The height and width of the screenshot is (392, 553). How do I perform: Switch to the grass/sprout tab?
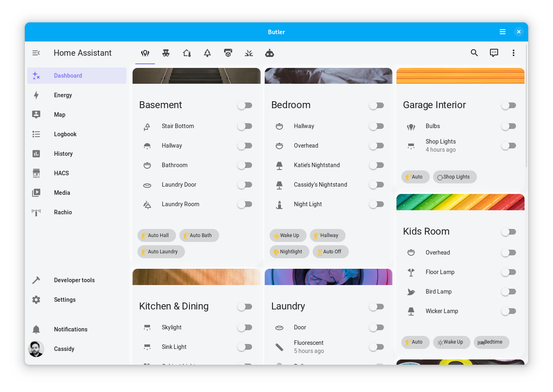click(249, 53)
